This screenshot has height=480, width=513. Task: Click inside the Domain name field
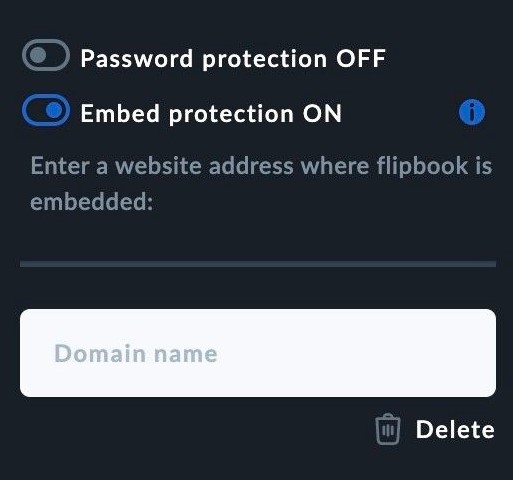258,353
